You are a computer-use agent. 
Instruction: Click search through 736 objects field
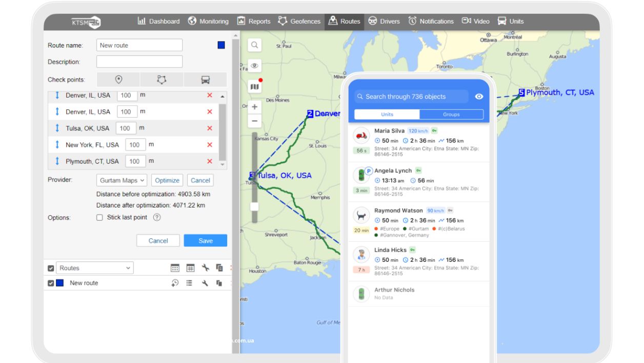coord(411,97)
